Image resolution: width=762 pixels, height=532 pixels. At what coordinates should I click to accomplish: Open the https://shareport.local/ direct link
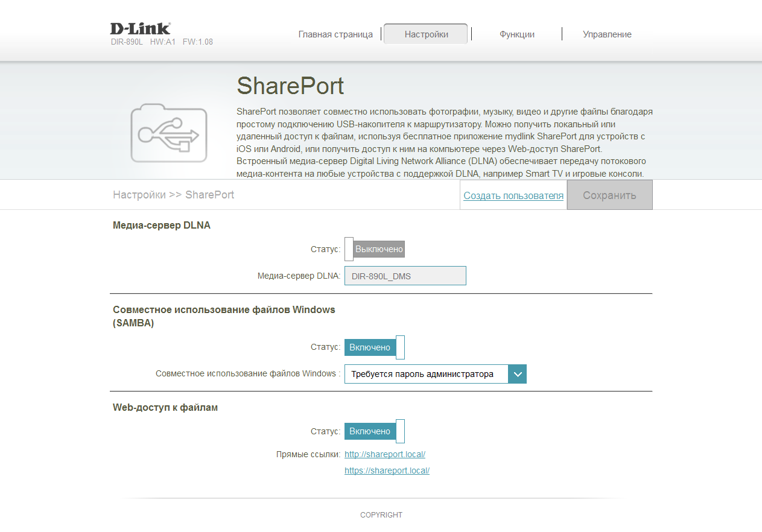point(387,470)
